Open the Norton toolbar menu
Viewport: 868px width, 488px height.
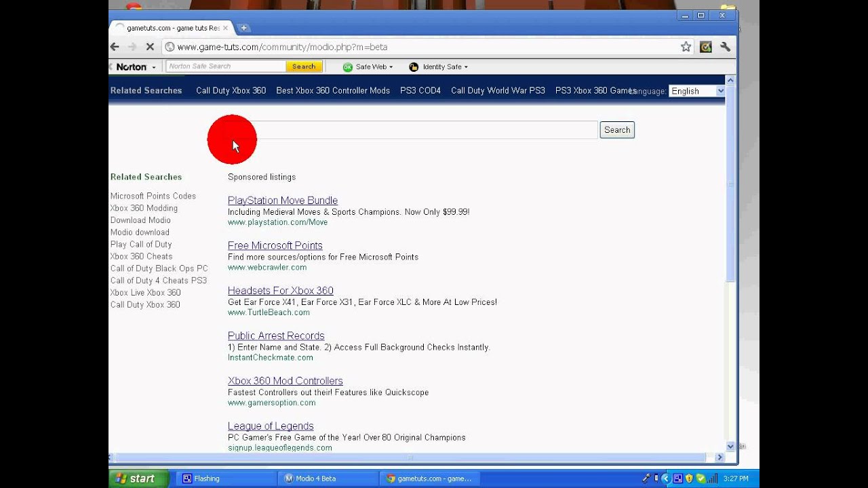(x=136, y=66)
